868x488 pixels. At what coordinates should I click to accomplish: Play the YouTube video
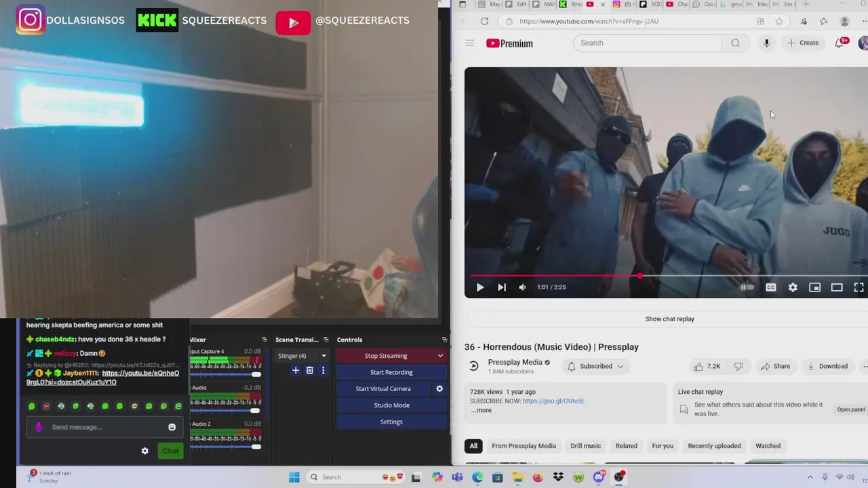[479, 287]
